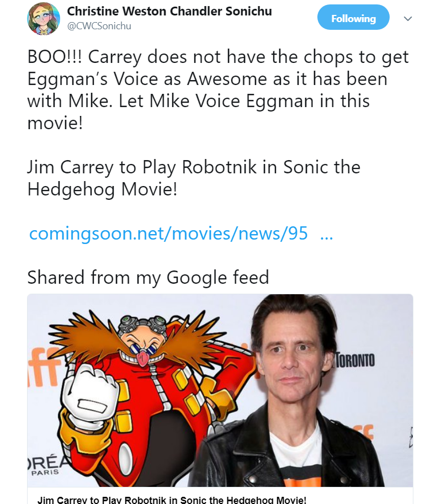
Task: Open the comingsoon.net/movies/news link
Action: coord(168,233)
